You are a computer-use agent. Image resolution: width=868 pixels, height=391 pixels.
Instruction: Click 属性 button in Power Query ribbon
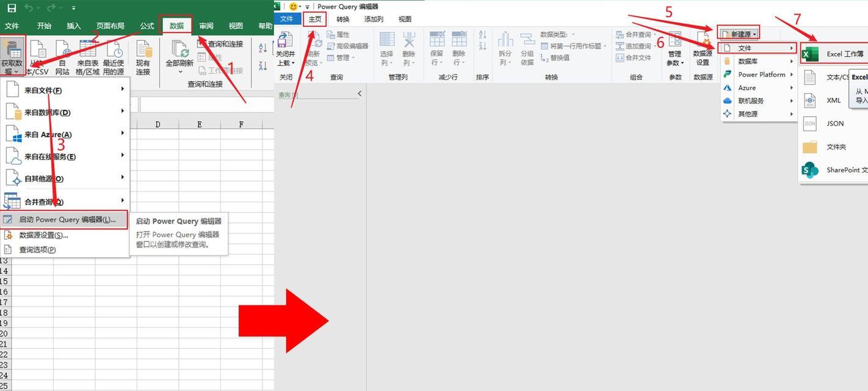click(x=338, y=34)
